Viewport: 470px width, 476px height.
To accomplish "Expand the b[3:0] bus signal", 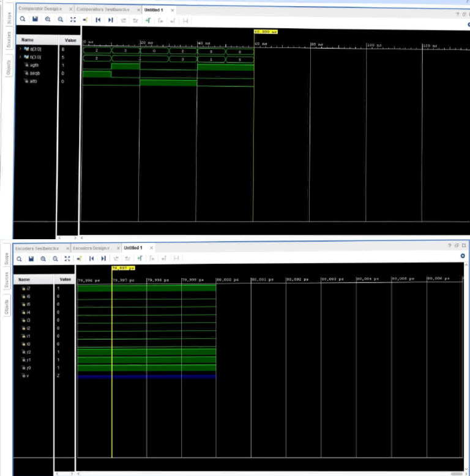I will tap(21, 57).
